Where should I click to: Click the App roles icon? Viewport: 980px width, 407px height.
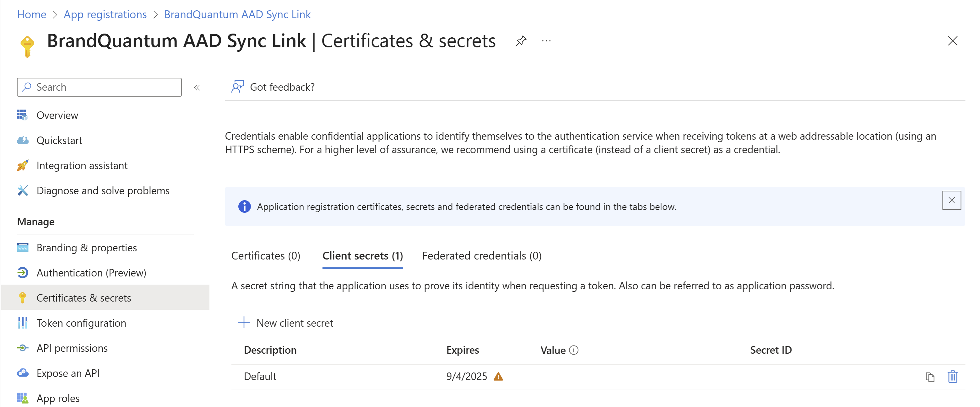(22, 398)
